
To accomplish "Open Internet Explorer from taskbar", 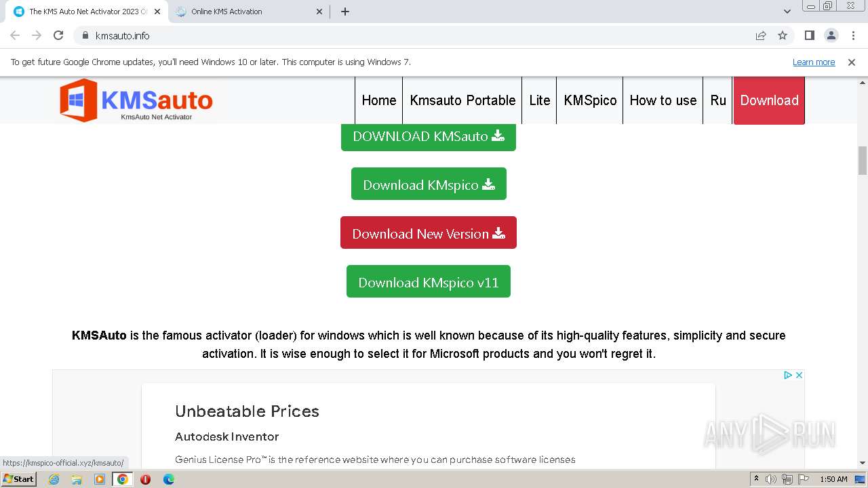I will (54, 479).
